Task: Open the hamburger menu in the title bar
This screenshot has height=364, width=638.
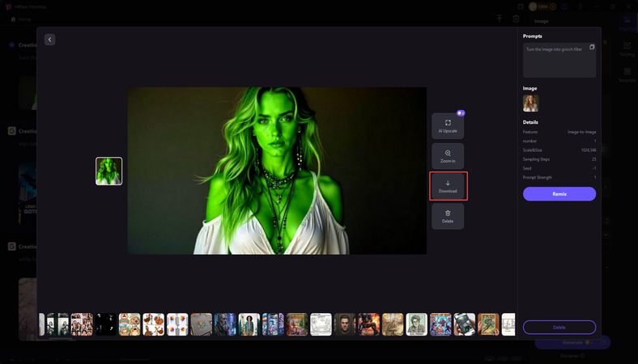Action: click(x=581, y=7)
